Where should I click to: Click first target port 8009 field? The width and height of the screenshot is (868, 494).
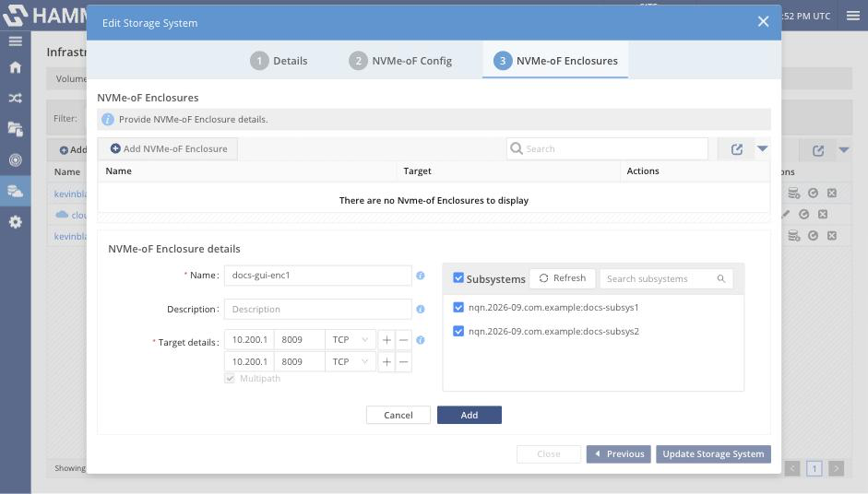coord(300,340)
